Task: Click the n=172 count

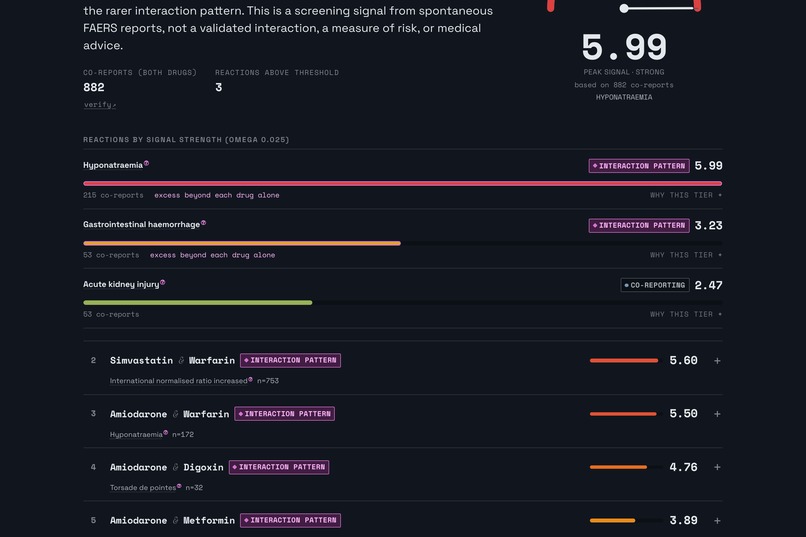Action: point(183,434)
